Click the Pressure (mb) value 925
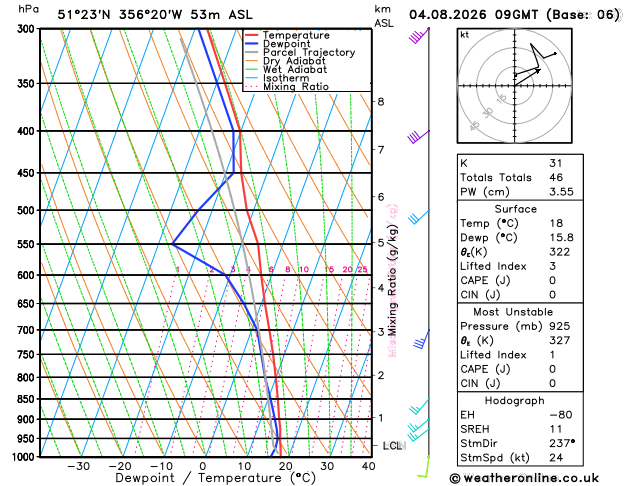Screen dimensions: 629x486 560,326
